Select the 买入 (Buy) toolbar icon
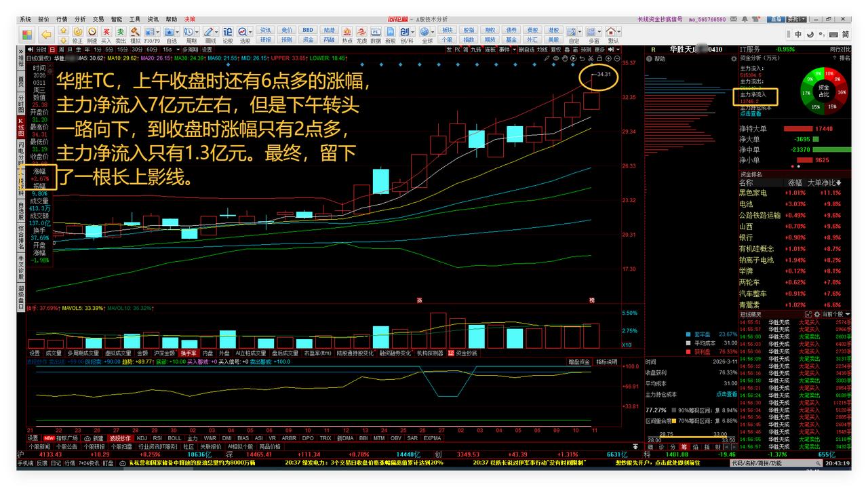868x487 pixels. (107, 31)
